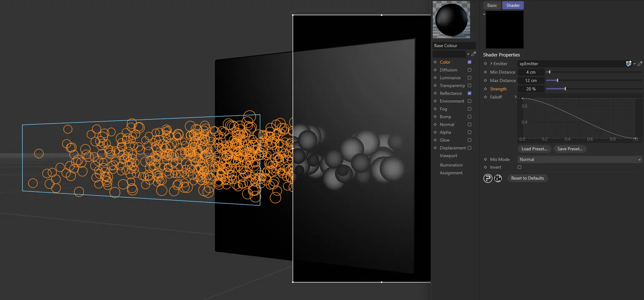Expand the Emitter property group
Image resolution: width=644 pixels, height=300 pixels.
(491, 63)
